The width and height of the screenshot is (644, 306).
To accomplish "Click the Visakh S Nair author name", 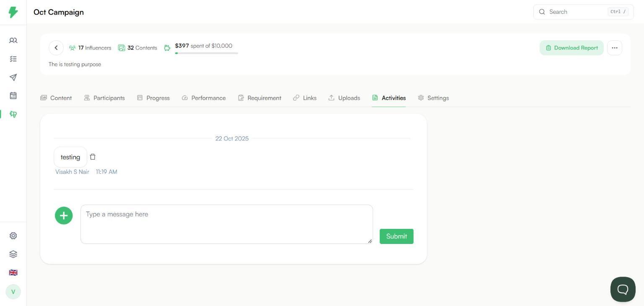I will point(72,172).
